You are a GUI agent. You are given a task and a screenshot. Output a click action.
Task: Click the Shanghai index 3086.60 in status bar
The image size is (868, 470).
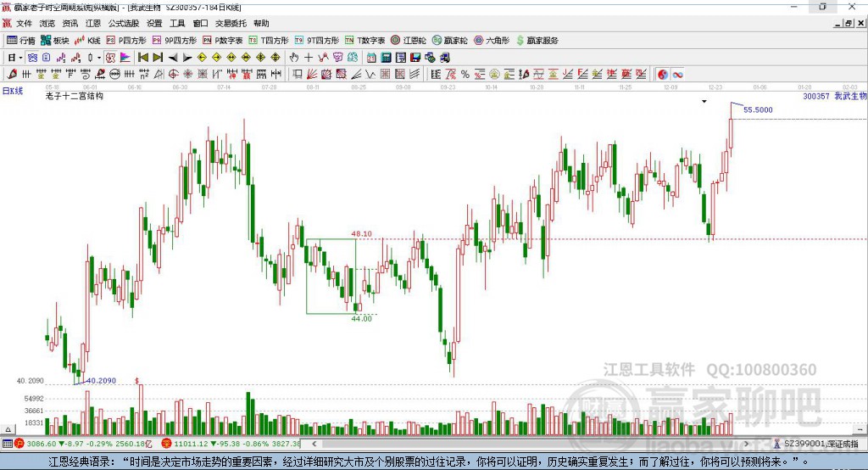42,444
